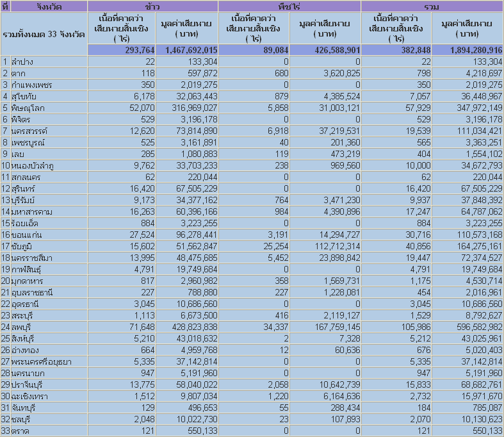Click the province name ลพบุรี
Viewport: 504px width, 437px height.
click(23, 327)
